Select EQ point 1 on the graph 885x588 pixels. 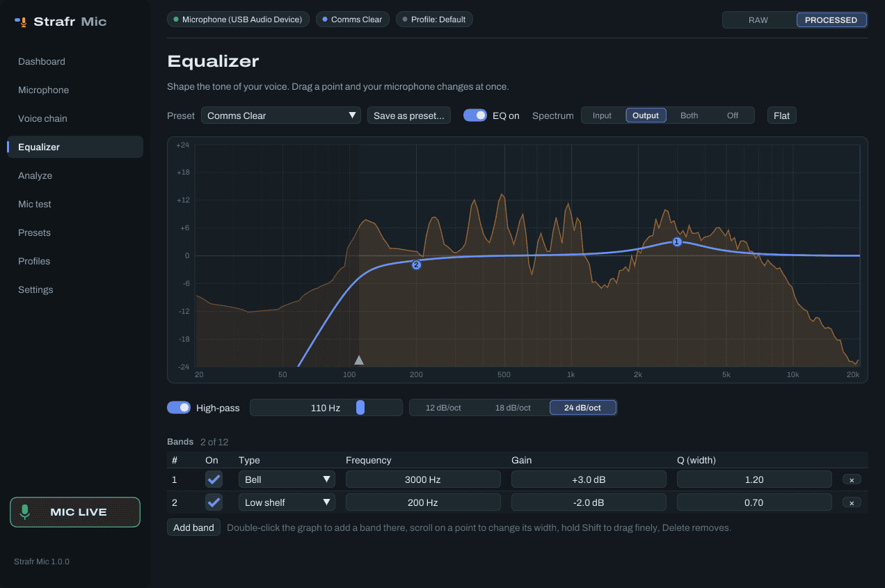(676, 241)
